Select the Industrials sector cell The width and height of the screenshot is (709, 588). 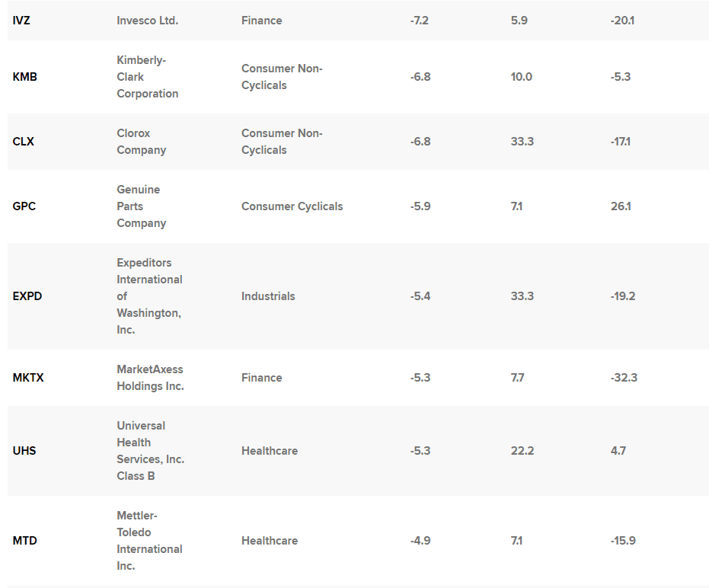(268, 296)
